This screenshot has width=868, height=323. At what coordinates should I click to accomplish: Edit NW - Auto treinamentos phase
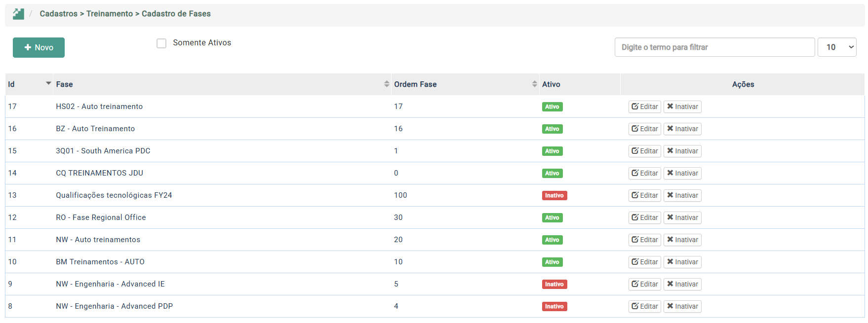pyautogui.click(x=644, y=240)
